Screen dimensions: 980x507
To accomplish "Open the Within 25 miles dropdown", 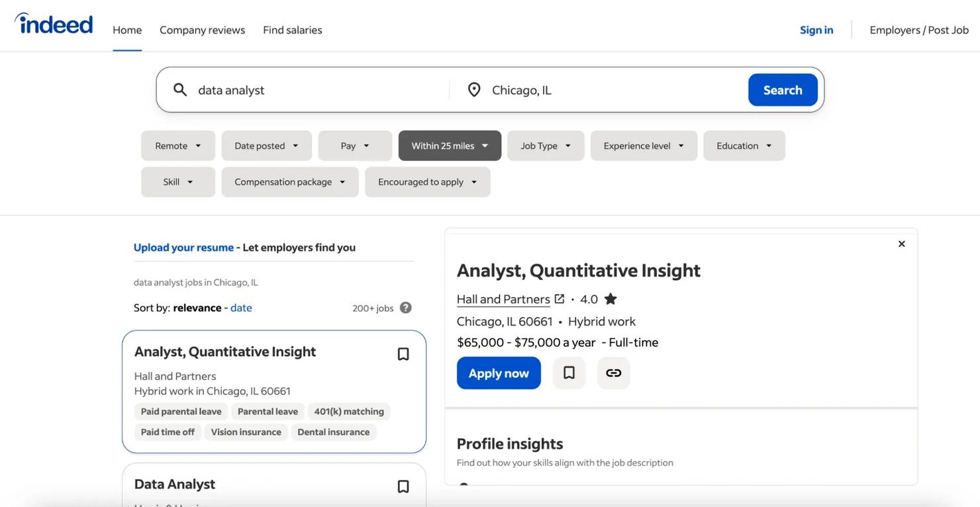I will pos(450,146).
